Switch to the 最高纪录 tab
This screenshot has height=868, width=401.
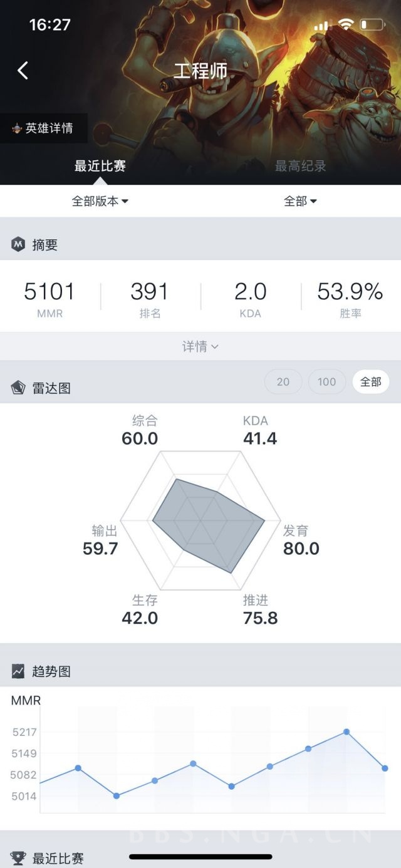[301, 166]
